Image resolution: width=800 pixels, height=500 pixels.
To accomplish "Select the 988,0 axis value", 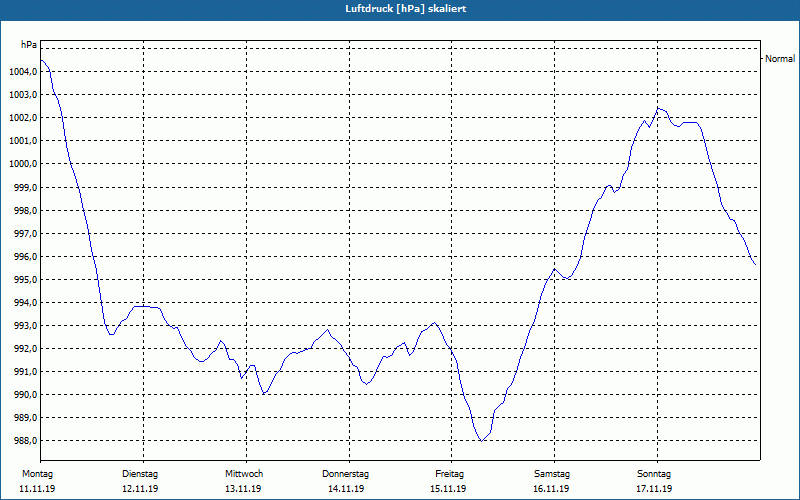I will click(x=25, y=441).
